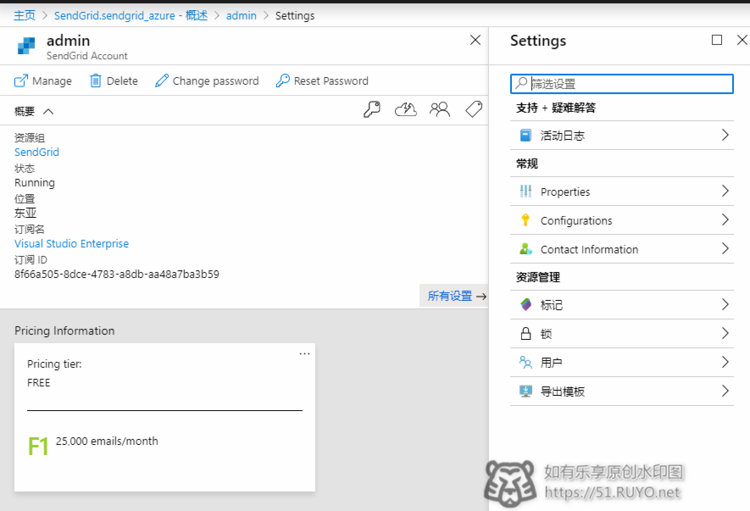The image size is (750, 511).
Task: Click the 东亚 location value
Action: point(25,213)
